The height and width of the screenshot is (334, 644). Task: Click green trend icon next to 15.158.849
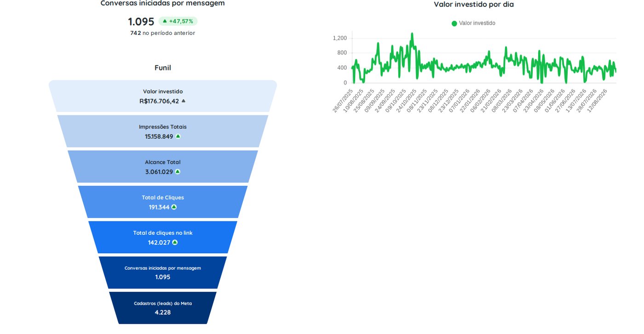click(178, 136)
